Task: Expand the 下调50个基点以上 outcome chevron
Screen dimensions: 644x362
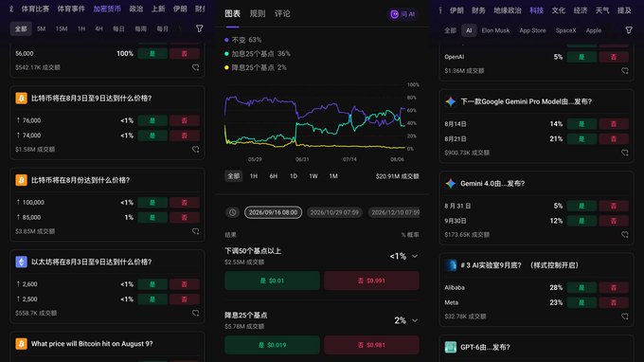Action: [x=415, y=257]
